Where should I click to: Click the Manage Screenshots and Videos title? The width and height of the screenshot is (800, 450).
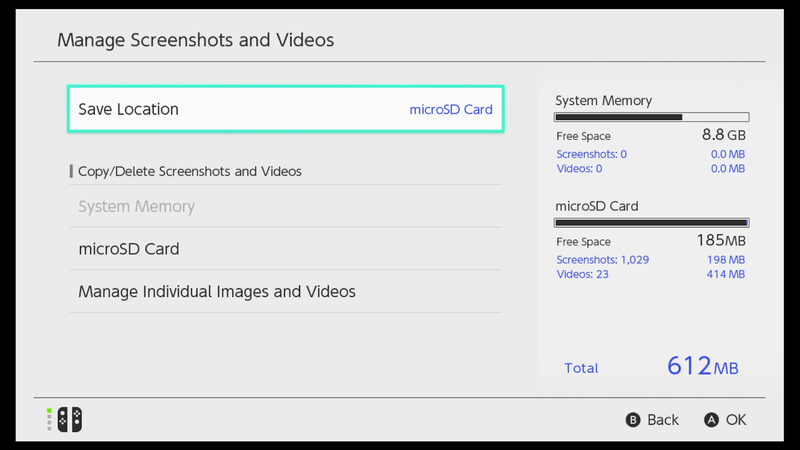pyautogui.click(x=195, y=40)
